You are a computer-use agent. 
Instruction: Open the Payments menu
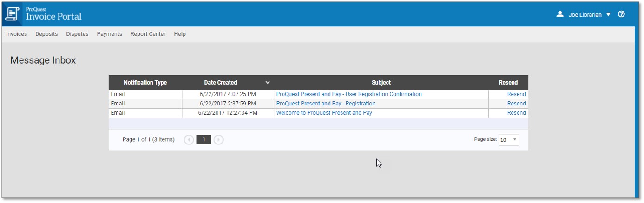coord(109,34)
